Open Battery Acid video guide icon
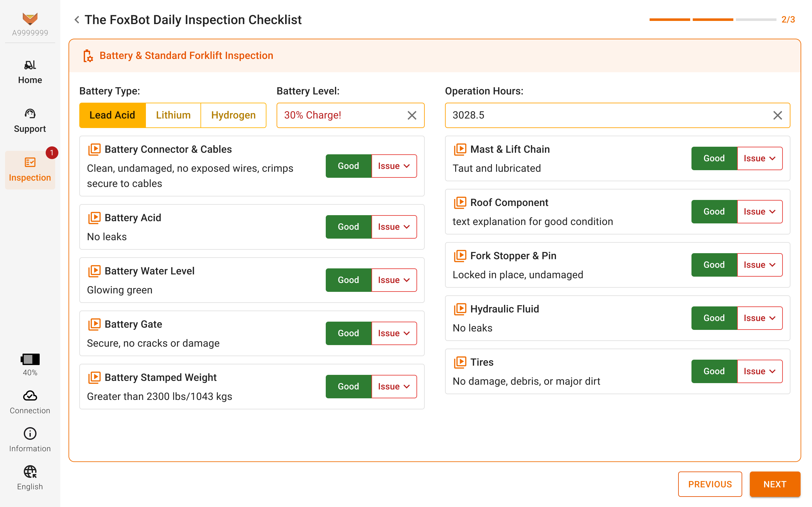The height and width of the screenshot is (507, 812). pos(94,218)
